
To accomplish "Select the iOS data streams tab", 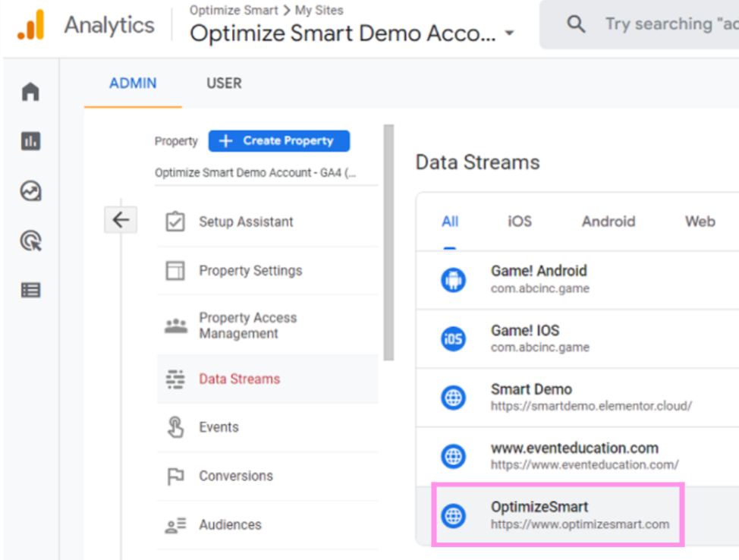I will pos(520,222).
